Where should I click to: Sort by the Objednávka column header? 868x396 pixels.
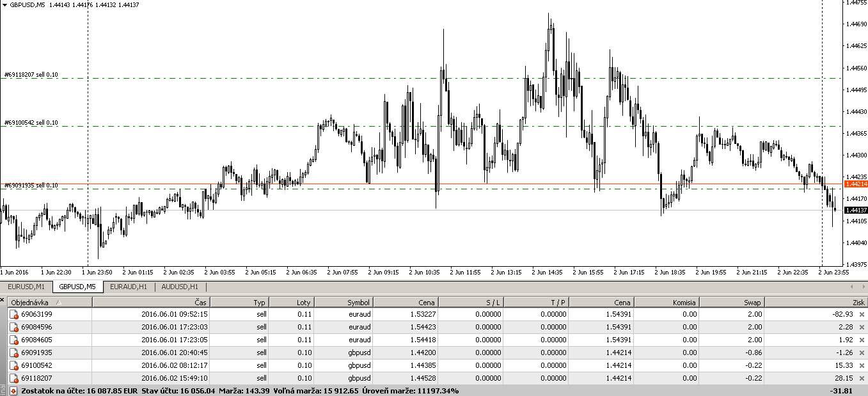(50, 302)
